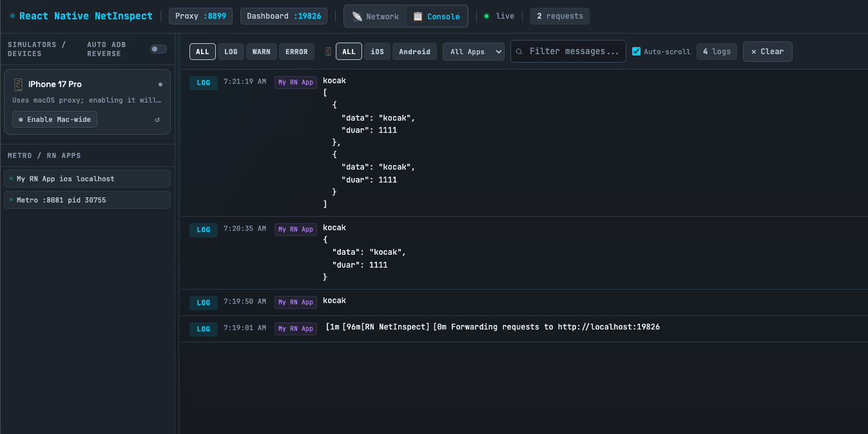The image size is (868, 434).
Task: Click the phone icon beside iPhone 17 Pro
Action: [18, 84]
